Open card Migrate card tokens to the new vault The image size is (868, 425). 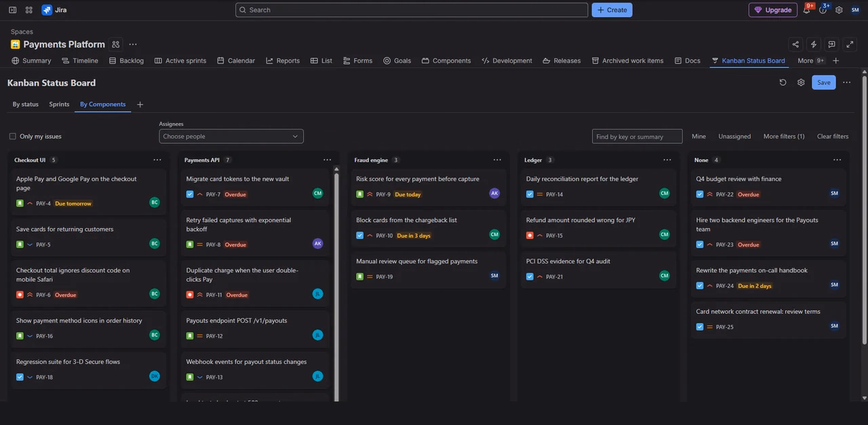point(254,186)
